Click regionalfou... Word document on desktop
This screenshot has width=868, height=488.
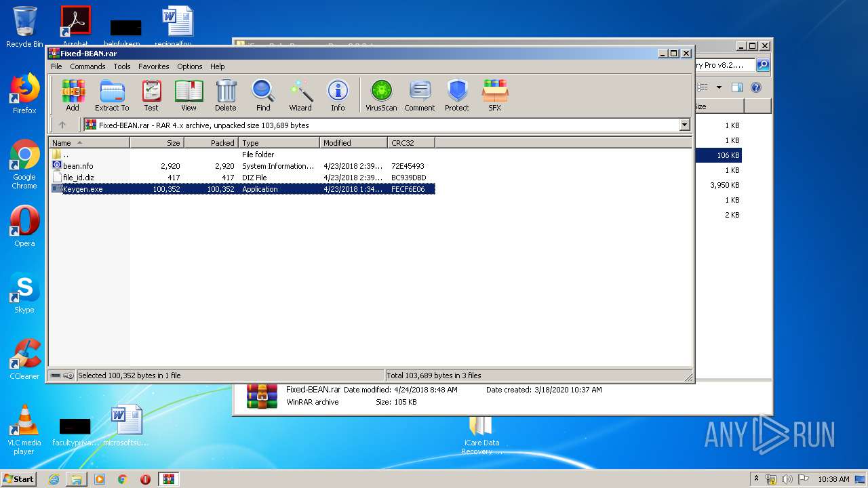coord(178,27)
